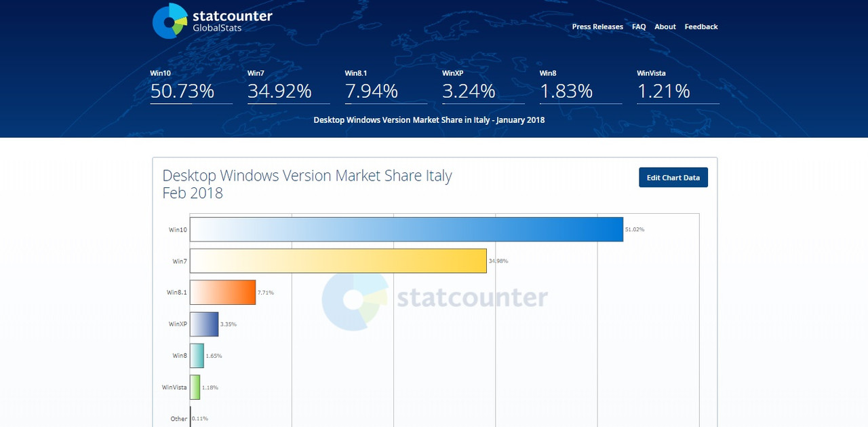Click the WinVista axis label in chart
Screen dimensions: 868x427
174,388
